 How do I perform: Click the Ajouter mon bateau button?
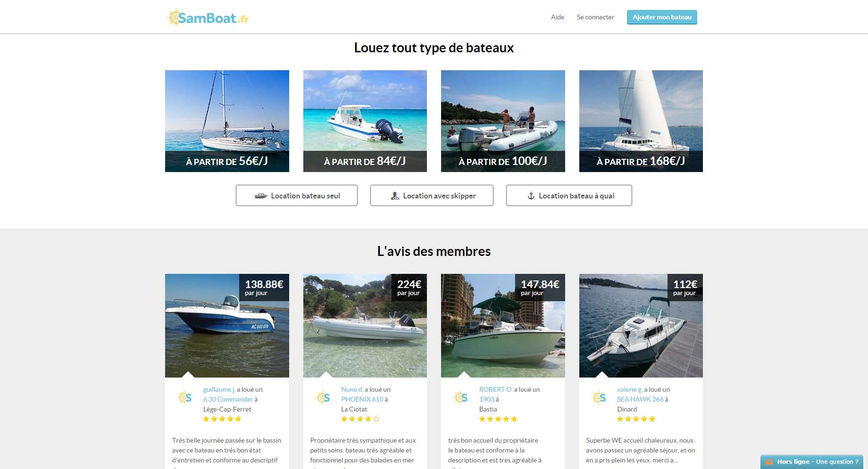662,17
